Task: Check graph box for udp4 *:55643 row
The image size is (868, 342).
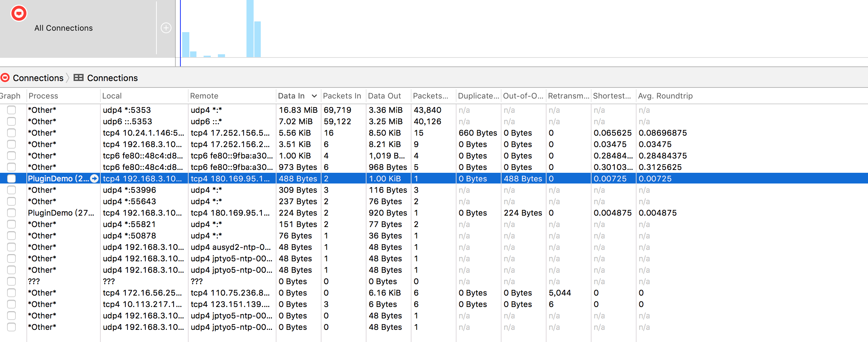Action: tap(11, 201)
